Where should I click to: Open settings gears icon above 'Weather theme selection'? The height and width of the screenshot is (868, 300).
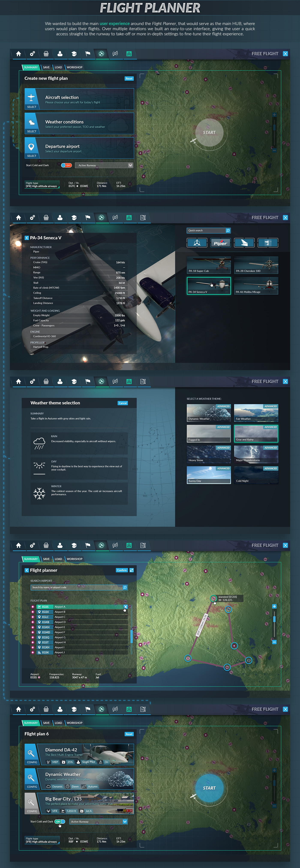tap(32, 381)
